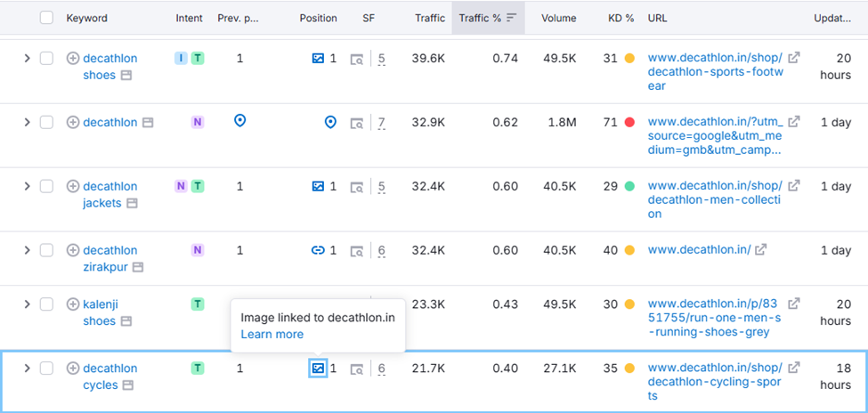868x413 pixels.
Task: Open utm_source URL external link icon
Action: point(794,121)
